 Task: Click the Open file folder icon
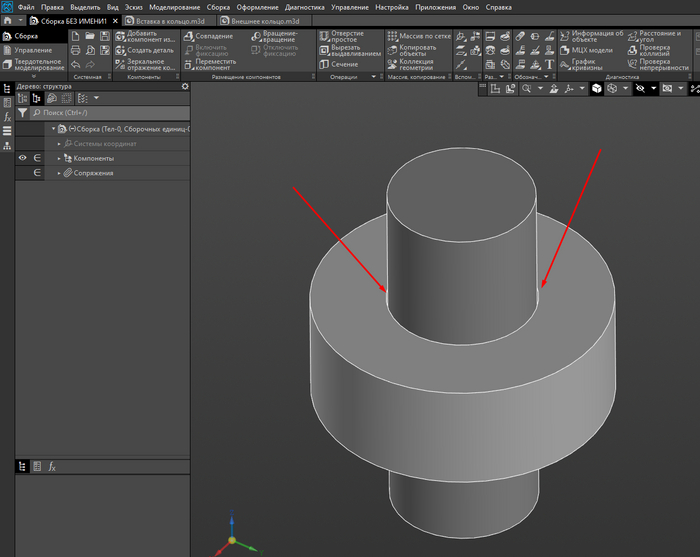(x=90, y=37)
